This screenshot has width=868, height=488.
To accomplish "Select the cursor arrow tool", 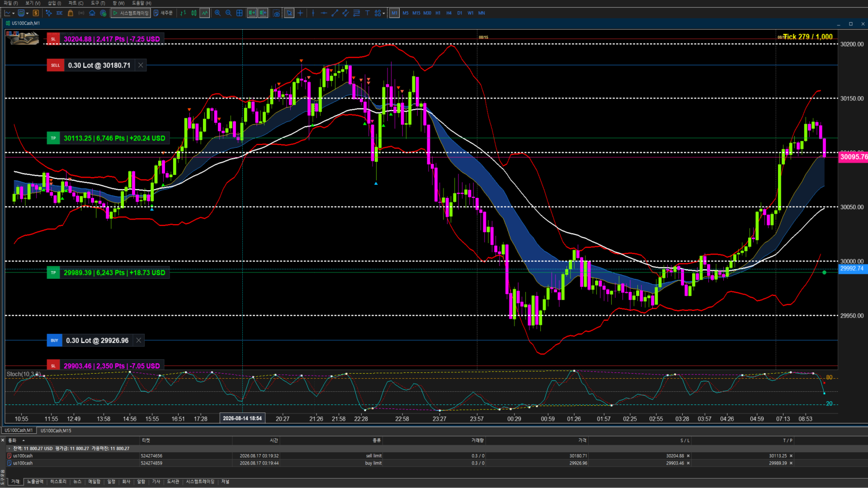I will (289, 13).
